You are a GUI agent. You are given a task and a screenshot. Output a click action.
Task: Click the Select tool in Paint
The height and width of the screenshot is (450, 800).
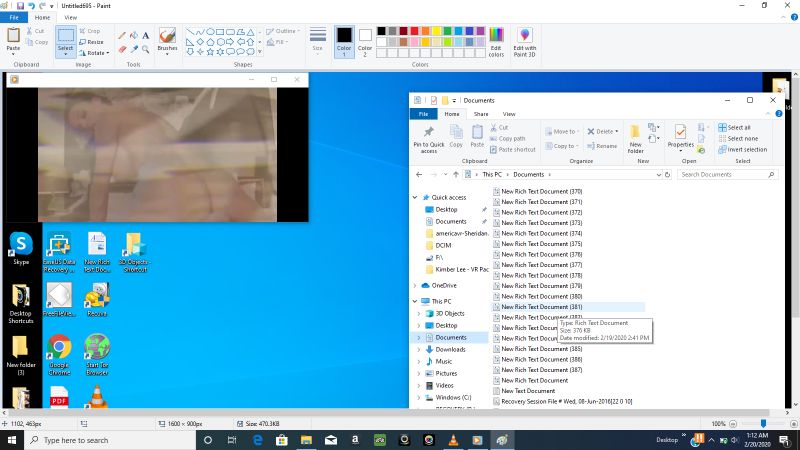(x=65, y=41)
